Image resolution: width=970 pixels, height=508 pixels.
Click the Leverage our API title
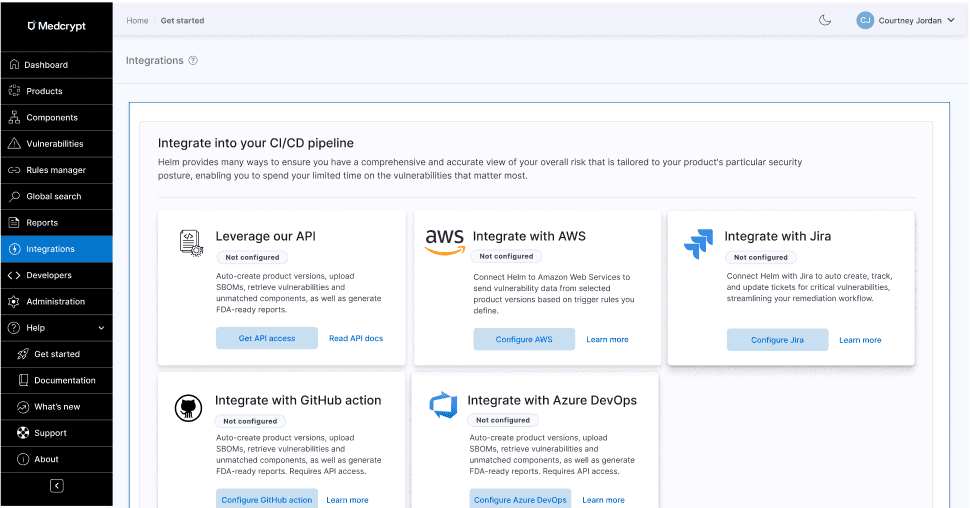[265, 236]
